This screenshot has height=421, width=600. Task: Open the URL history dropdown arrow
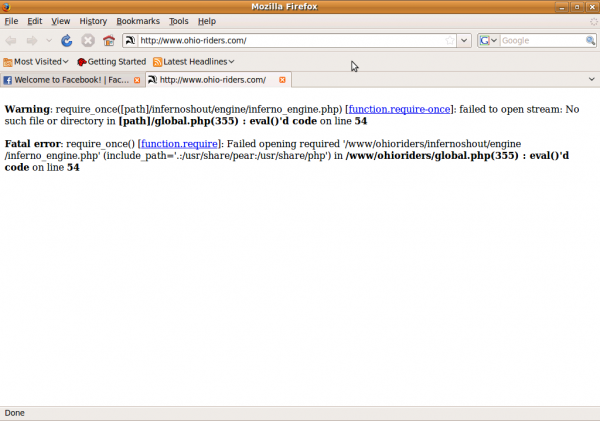463,41
